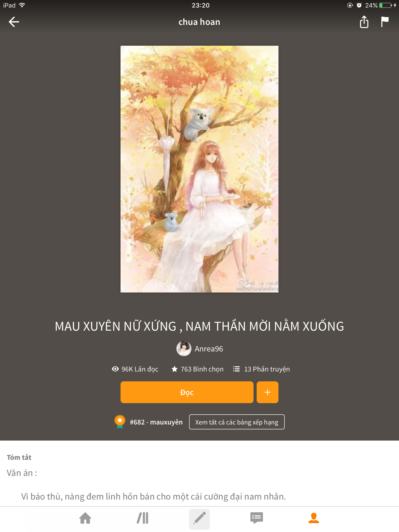
Task: Tap the 96K Lần đọc eye icon
Action: pos(115,369)
